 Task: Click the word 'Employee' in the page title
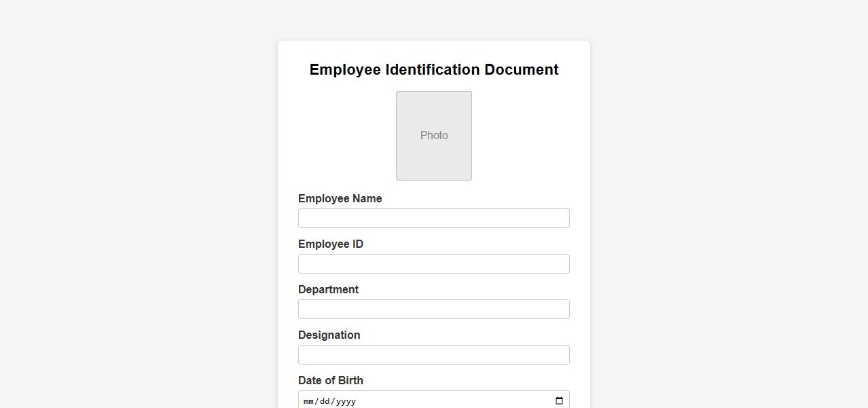click(x=345, y=70)
